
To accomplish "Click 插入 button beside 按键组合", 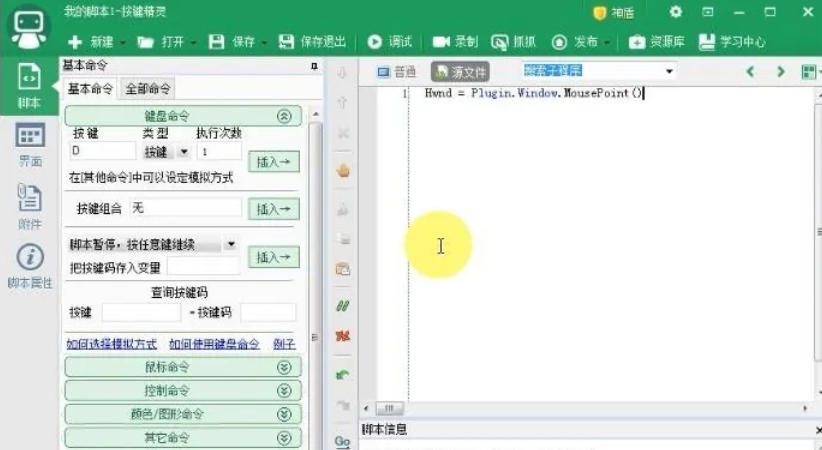I will 274,209.
